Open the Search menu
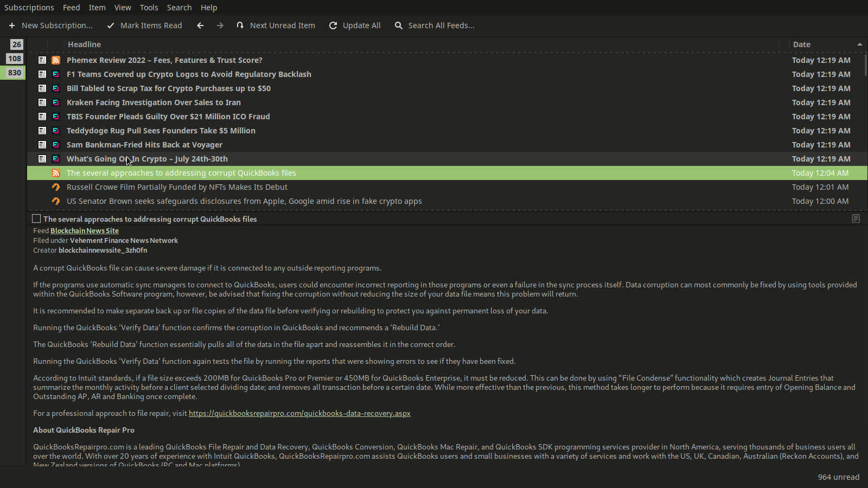Viewport: 868px width, 488px height. (179, 8)
